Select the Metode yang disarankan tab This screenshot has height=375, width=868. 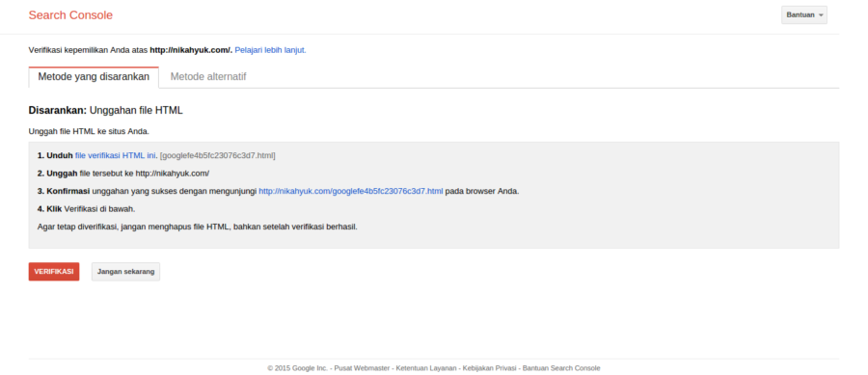pyautogui.click(x=94, y=77)
